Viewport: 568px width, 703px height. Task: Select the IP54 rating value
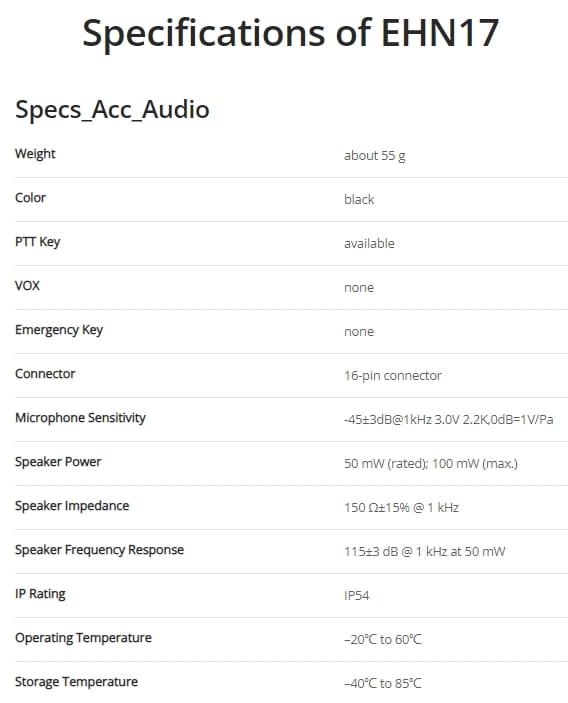coord(356,595)
